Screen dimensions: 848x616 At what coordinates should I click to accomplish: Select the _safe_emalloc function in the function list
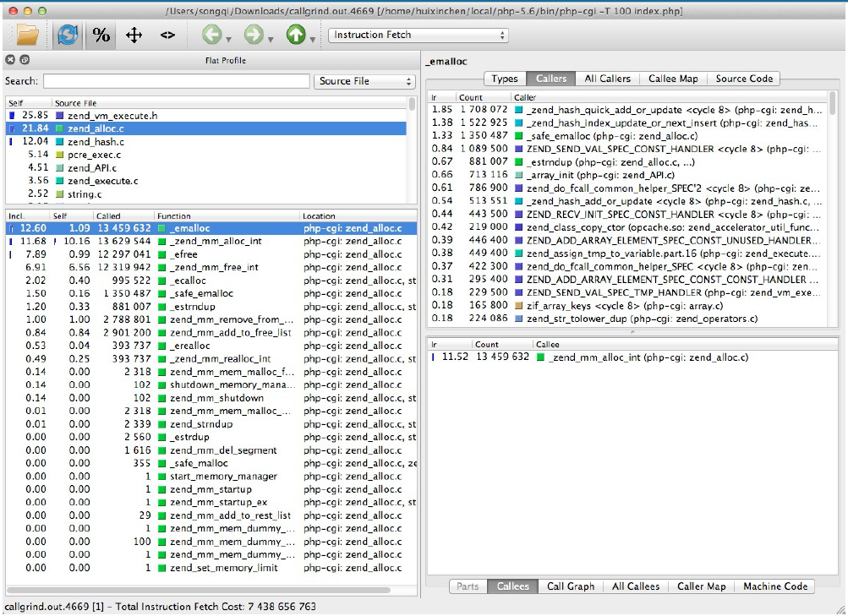(x=211, y=293)
